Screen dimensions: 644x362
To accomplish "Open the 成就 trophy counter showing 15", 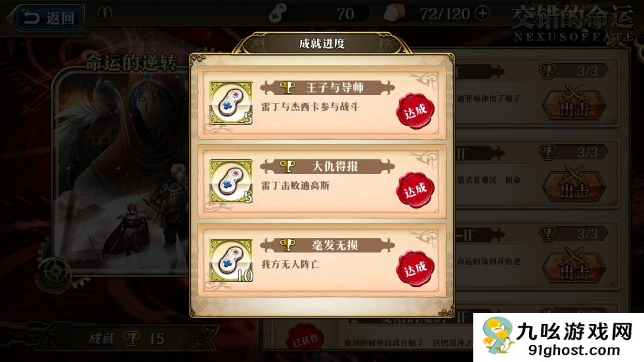I will click(x=127, y=338).
